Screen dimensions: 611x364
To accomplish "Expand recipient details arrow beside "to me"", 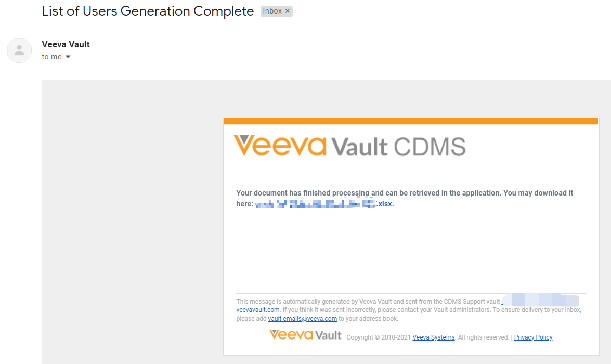I will (x=68, y=57).
